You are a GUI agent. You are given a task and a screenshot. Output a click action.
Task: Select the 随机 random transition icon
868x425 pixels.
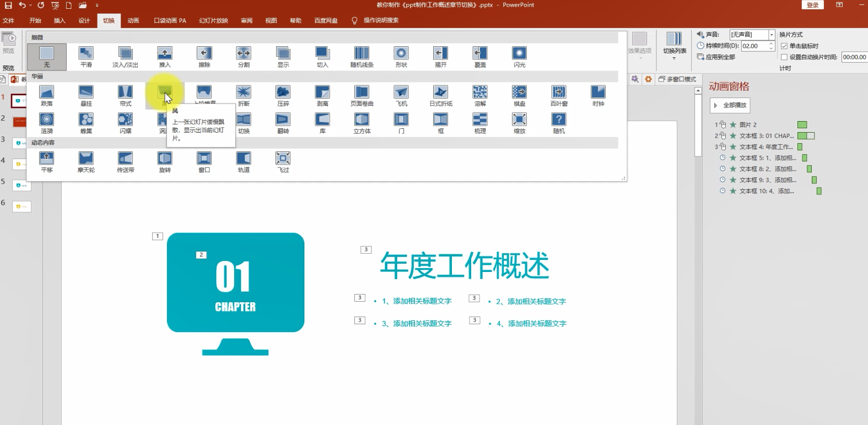click(559, 123)
